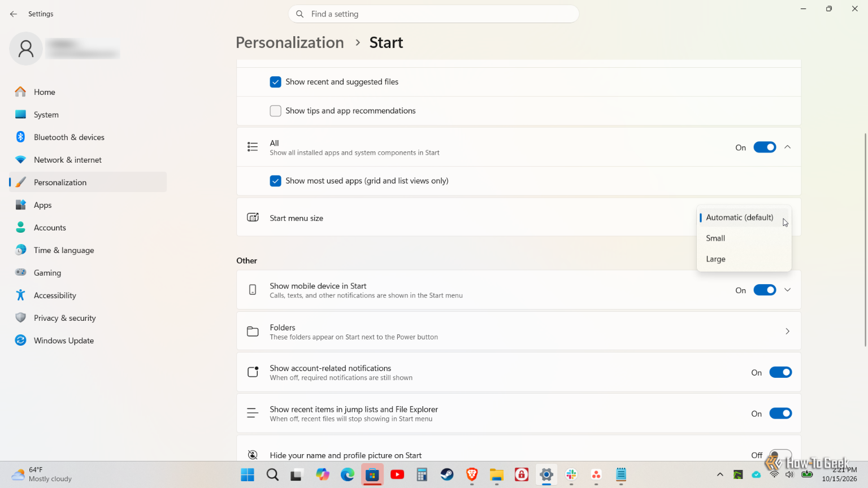This screenshot has width=868, height=488.
Task: Open Microsoft Edge from the taskbar
Action: tap(348, 475)
